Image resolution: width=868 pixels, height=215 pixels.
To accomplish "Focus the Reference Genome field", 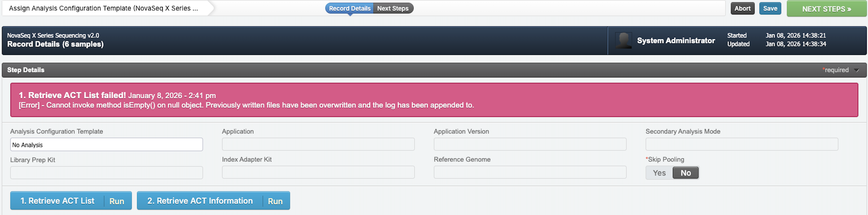I will (530, 172).
